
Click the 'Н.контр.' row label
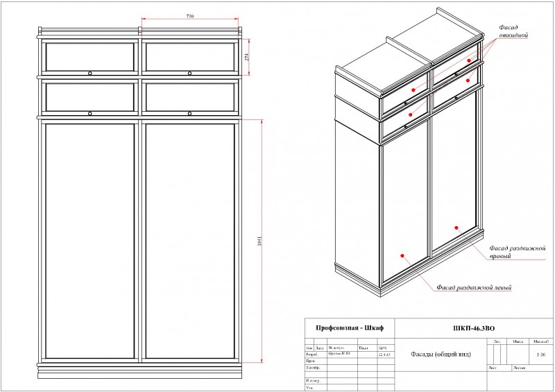click(x=314, y=381)
